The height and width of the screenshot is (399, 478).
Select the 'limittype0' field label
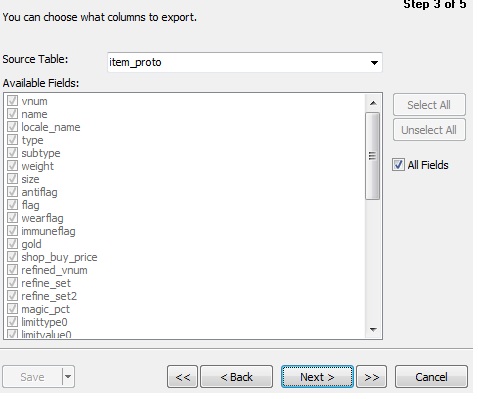click(x=44, y=322)
